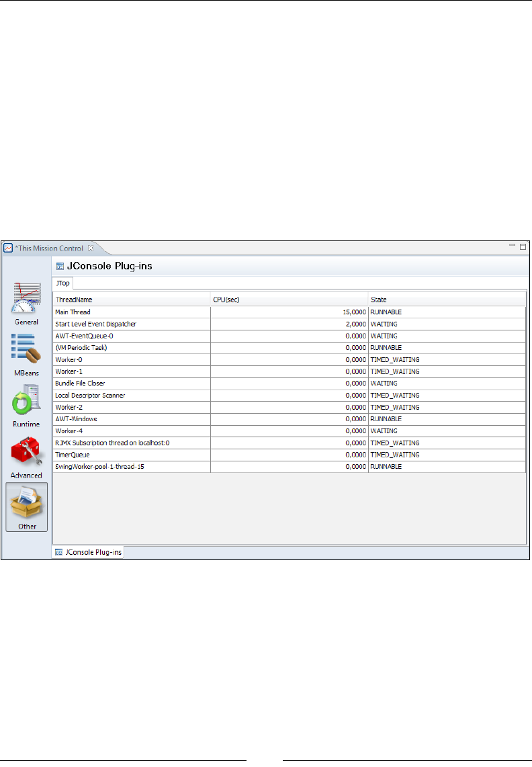
Task: Click RUNNABLE state of SwingWorker-pool-1-thread-15
Action: pyautogui.click(x=386, y=467)
